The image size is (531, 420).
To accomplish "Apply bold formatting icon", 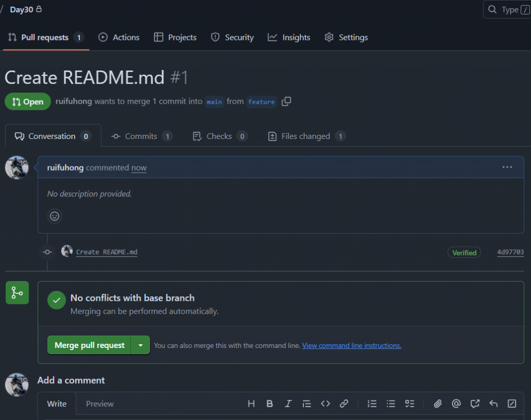I will coord(270,404).
